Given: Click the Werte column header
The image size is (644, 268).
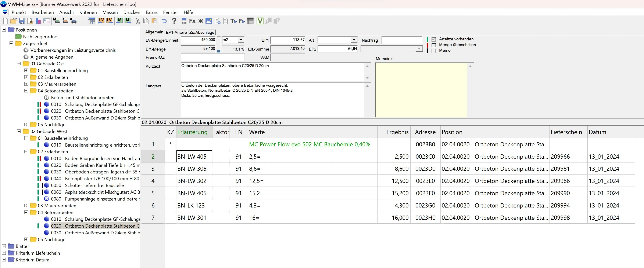Looking at the screenshot, I should [x=312, y=132].
